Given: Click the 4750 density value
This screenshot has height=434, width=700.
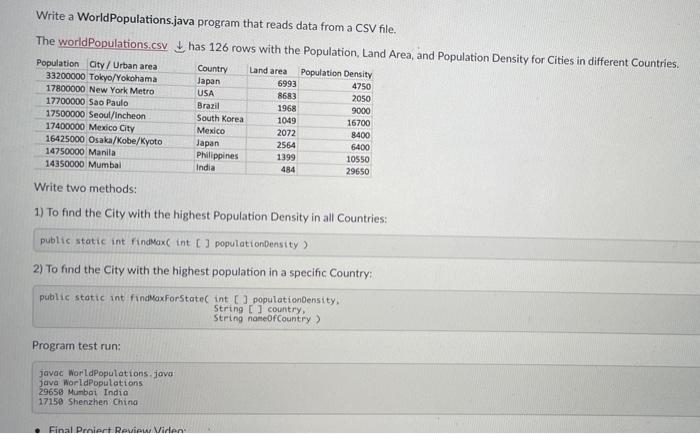Looking at the screenshot, I should (x=361, y=86).
